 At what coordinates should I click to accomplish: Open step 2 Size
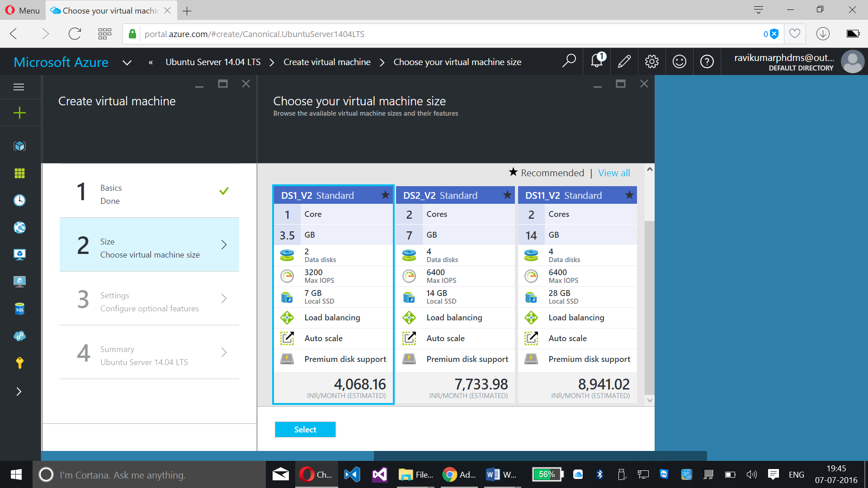point(149,244)
